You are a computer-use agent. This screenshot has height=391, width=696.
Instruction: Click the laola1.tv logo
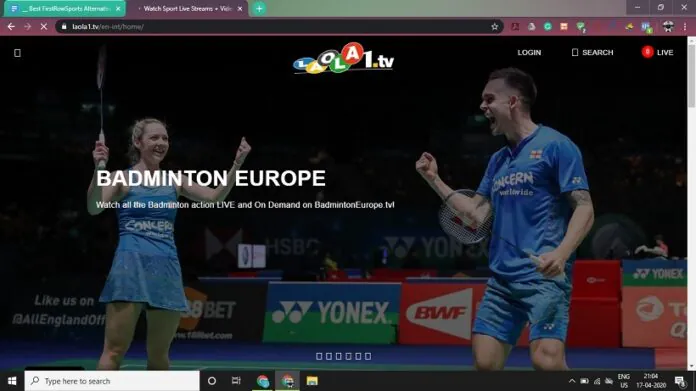(344, 58)
